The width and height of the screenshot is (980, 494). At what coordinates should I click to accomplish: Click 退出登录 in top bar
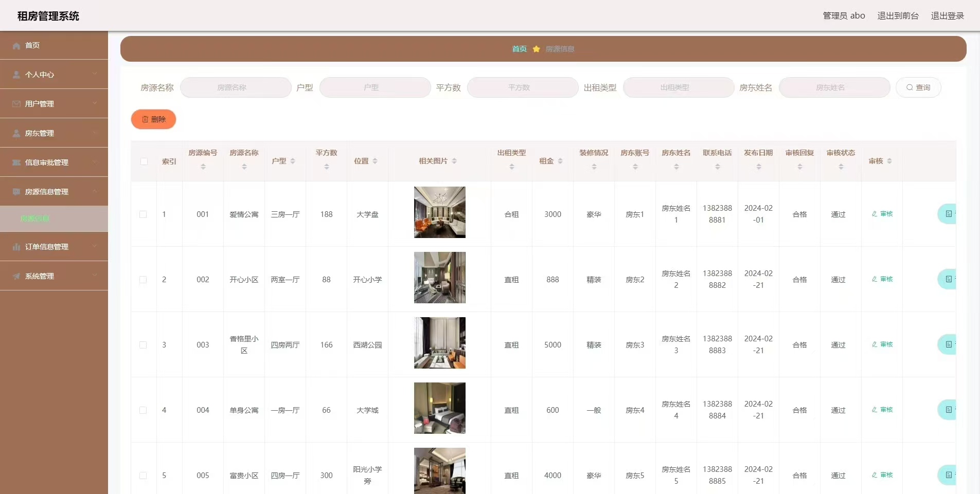(947, 16)
